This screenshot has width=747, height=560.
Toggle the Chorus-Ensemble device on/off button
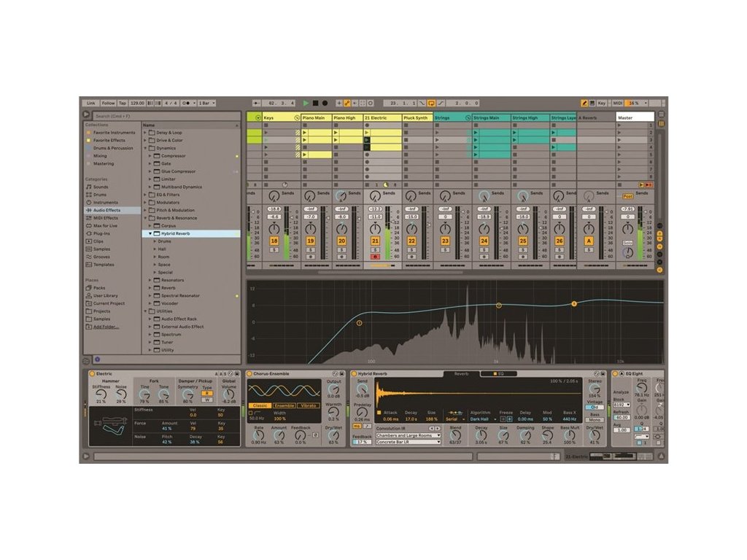coord(249,374)
